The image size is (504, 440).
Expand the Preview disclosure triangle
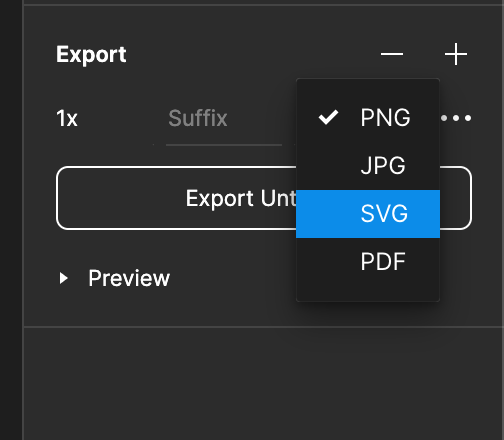tap(63, 278)
